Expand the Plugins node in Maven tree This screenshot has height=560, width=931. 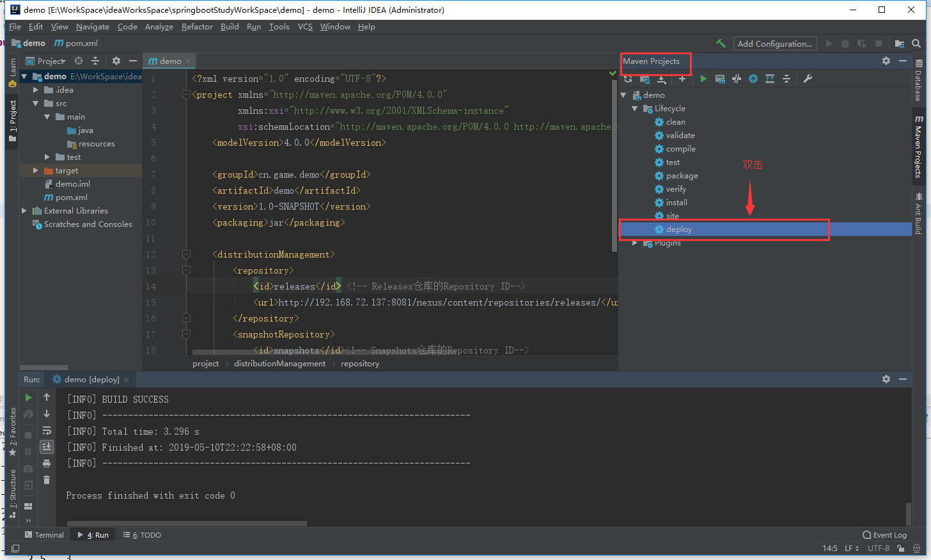pyautogui.click(x=635, y=243)
